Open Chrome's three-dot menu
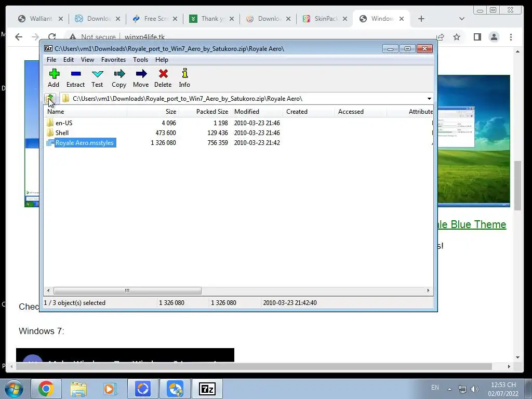This screenshot has height=399, width=532. tap(511, 37)
